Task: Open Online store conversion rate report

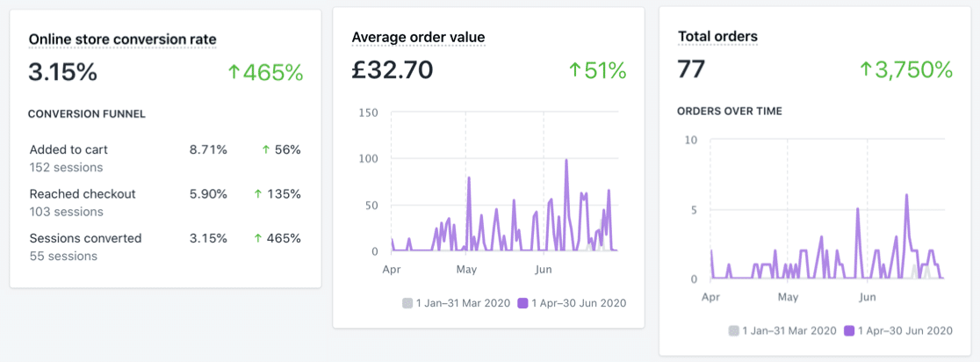Action: [122, 39]
